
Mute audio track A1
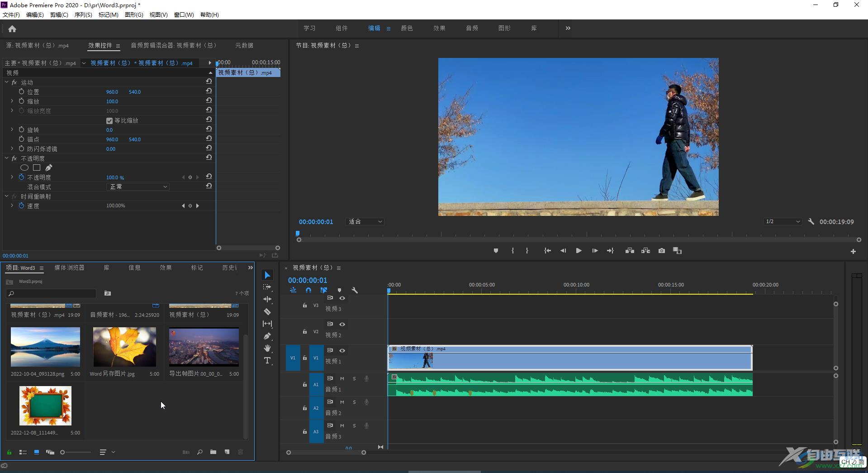click(x=342, y=378)
